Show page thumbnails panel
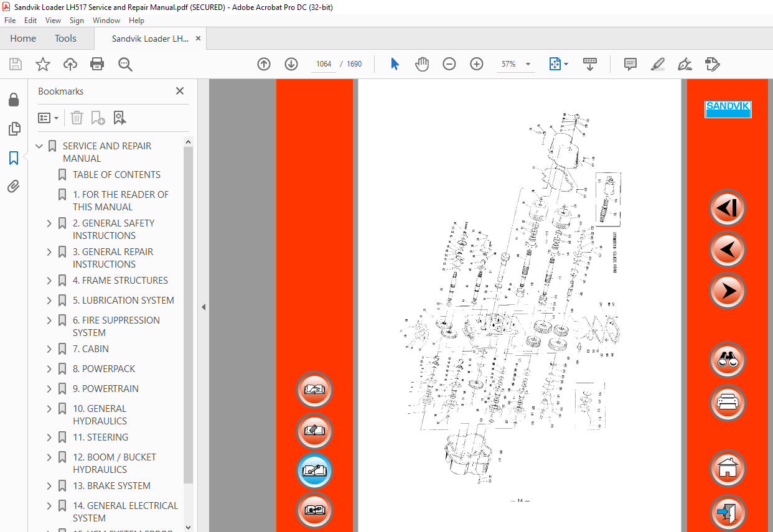This screenshot has height=532, width=773. click(14, 129)
